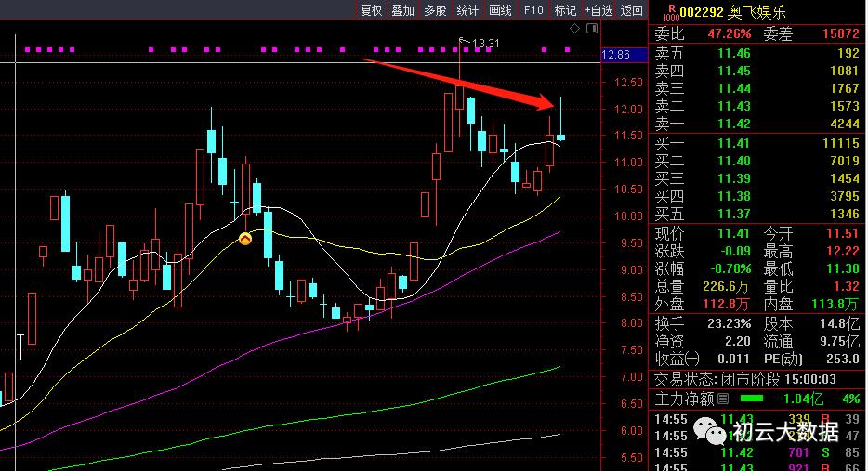
Task: Open the list icon beside 主力净额
Action: point(722,399)
